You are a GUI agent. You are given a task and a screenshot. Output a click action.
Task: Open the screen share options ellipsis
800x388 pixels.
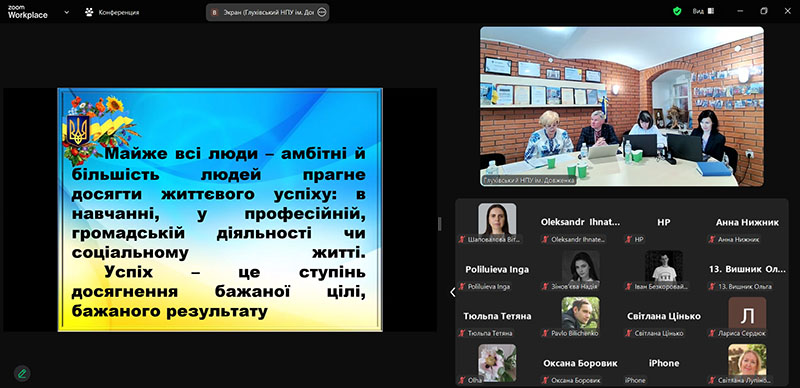pos(321,12)
